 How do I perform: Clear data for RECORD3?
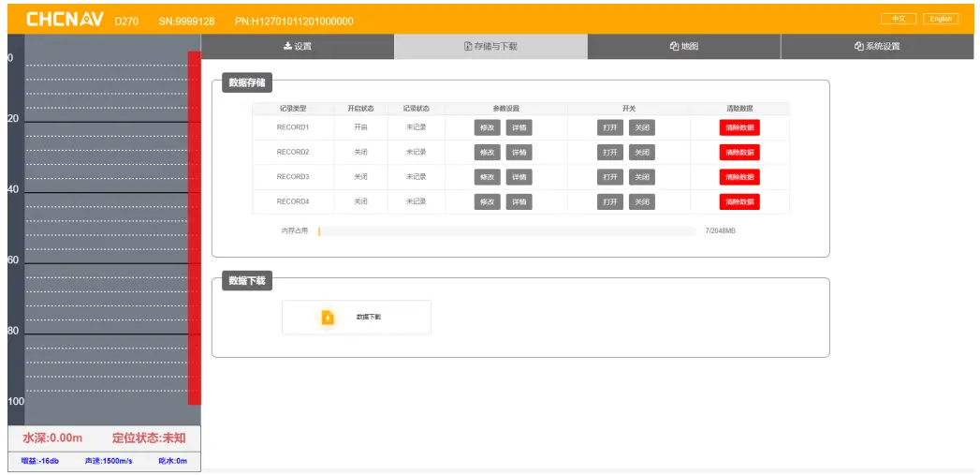[x=739, y=177]
